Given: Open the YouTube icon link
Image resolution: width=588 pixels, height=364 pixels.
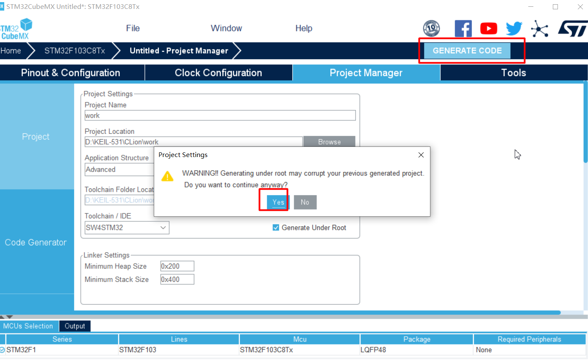Looking at the screenshot, I should coord(488,29).
